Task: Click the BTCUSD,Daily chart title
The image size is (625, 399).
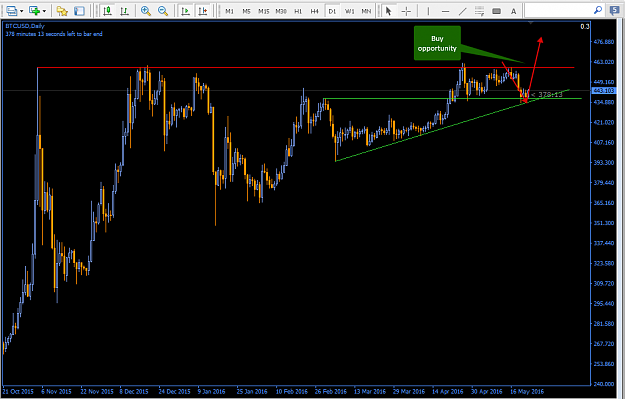Action: click(x=25, y=26)
